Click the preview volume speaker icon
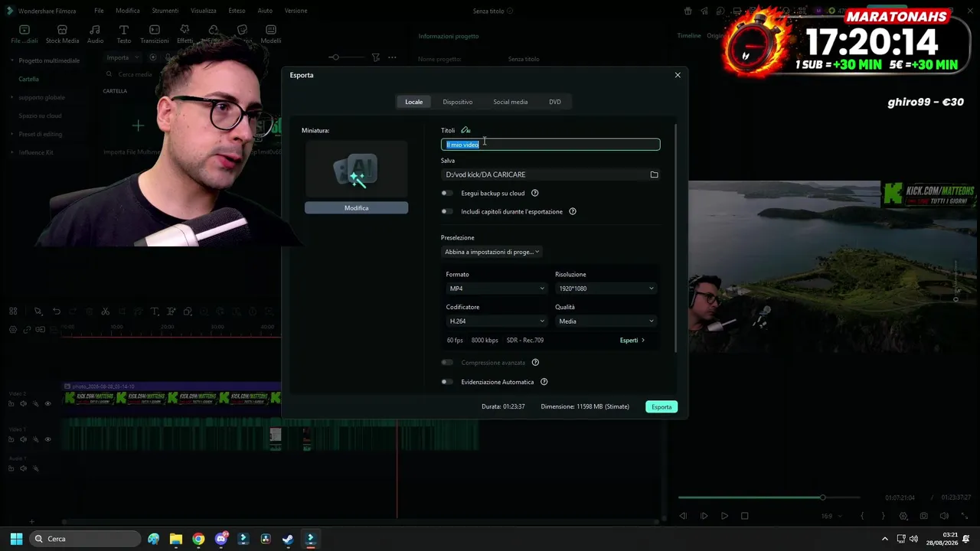The width and height of the screenshot is (980, 551). click(944, 516)
